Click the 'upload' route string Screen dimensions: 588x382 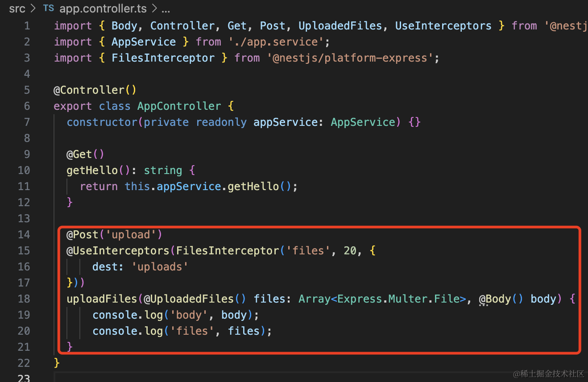coord(131,235)
